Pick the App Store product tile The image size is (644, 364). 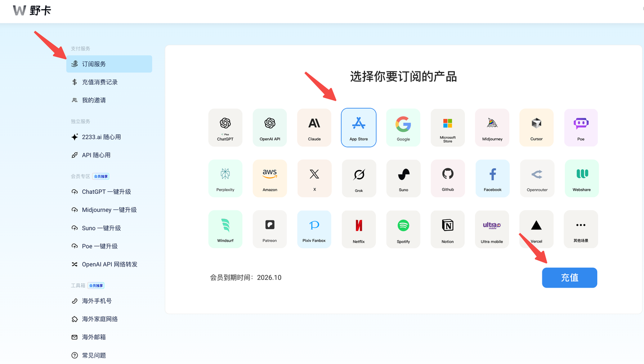[359, 128]
